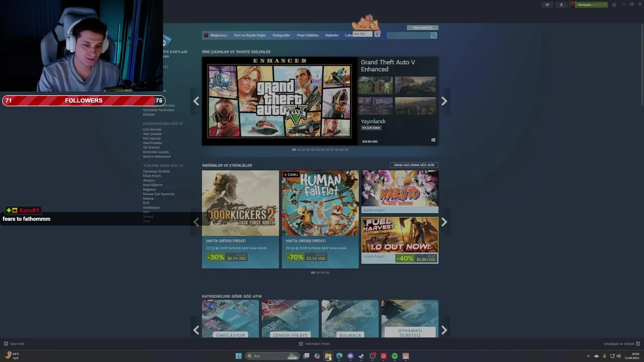Viewport: 644px width, 362px height.
Task: Click the -70% $3.14 USD price badge
Action: click(x=306, y=257)
